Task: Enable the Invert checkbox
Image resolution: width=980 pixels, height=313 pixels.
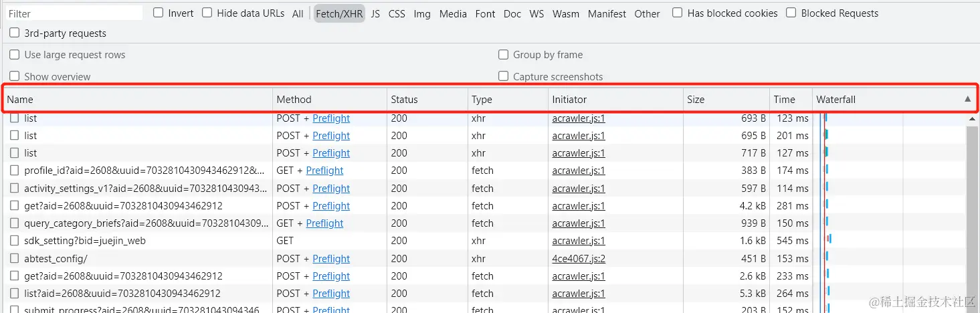Action: (x=158, y=13)
